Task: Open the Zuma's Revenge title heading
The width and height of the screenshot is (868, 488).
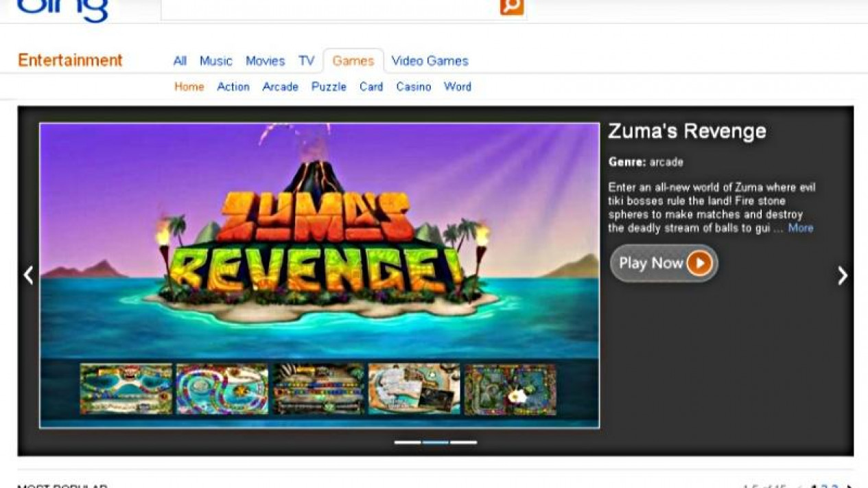Action: [687, 131]
